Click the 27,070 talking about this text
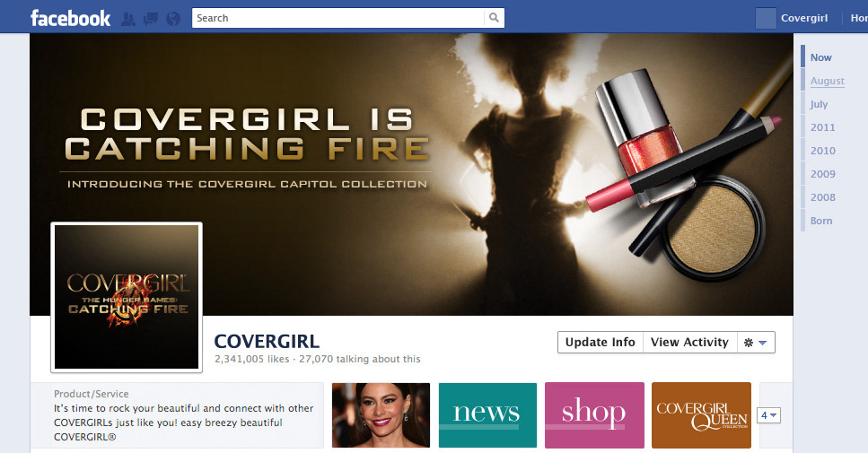 360,359
